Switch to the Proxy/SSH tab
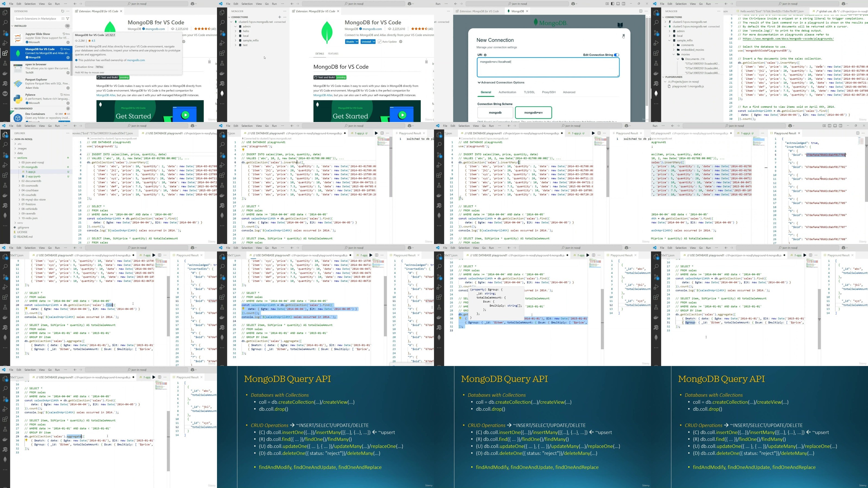The width and height of the screenshot is (868, 488). click(x=548, y=92)
